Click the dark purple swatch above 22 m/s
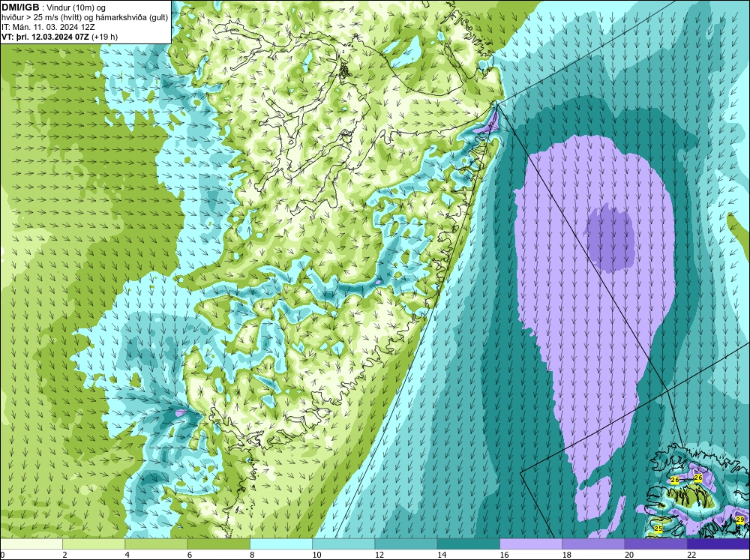 pos(718,544)
